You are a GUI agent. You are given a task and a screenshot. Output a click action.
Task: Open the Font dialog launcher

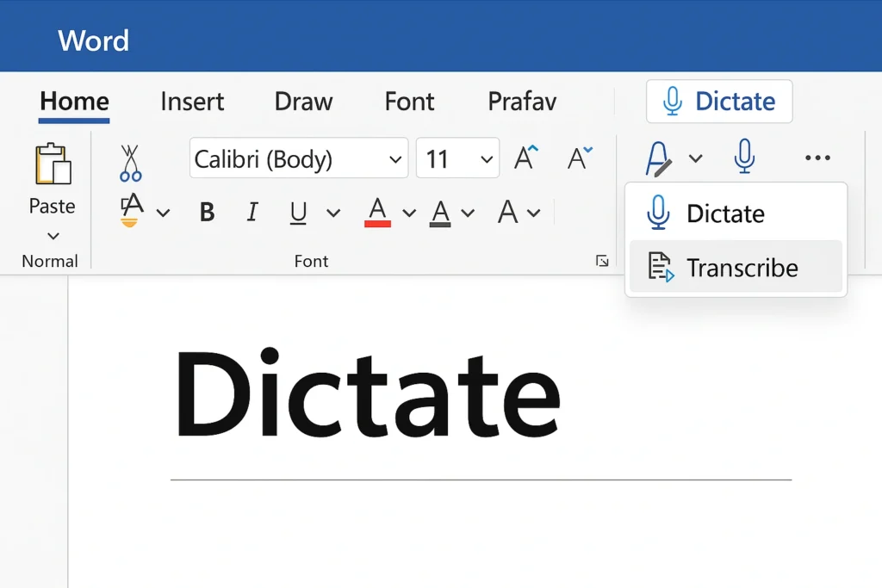tap(602, 262)
